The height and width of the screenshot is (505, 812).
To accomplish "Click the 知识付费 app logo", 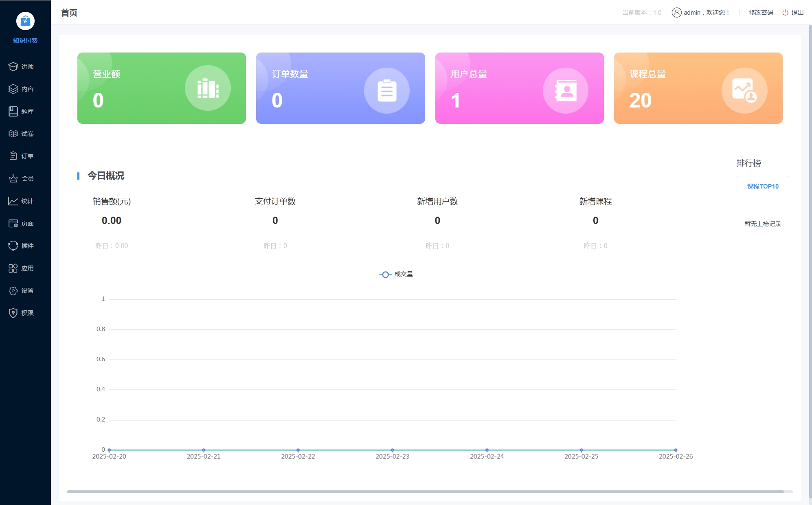I will 25,22.
